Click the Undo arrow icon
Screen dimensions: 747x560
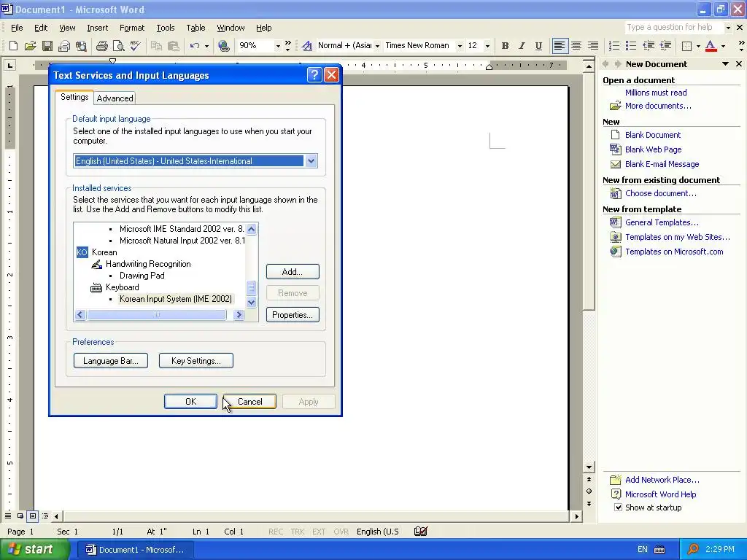click(x=194, y=46)
